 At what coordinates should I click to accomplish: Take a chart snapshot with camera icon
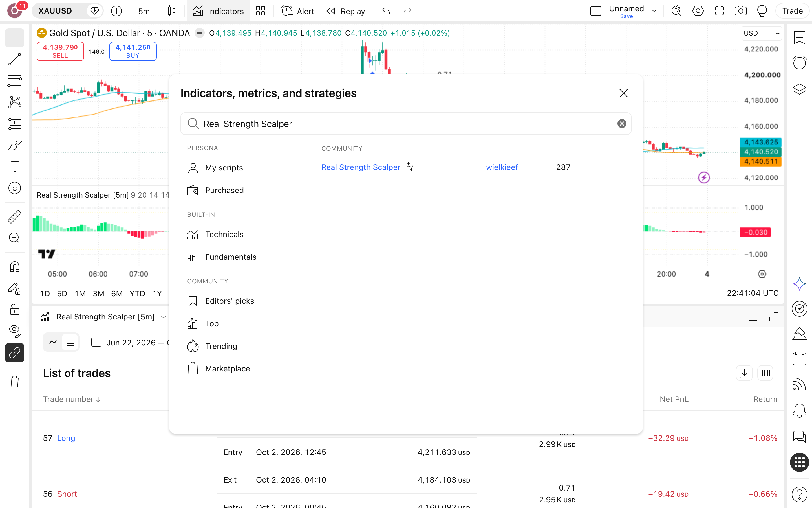pyautogui.click(x=740, y=11)
